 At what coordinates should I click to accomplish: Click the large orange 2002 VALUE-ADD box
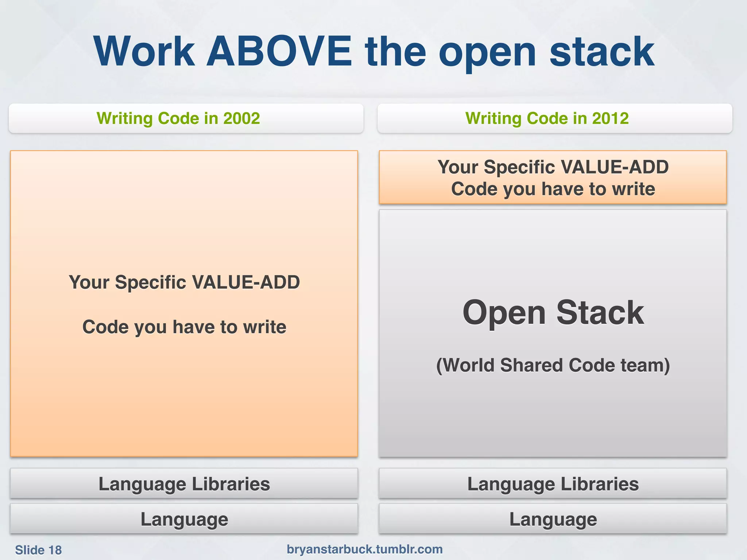(x=184, y=303)
